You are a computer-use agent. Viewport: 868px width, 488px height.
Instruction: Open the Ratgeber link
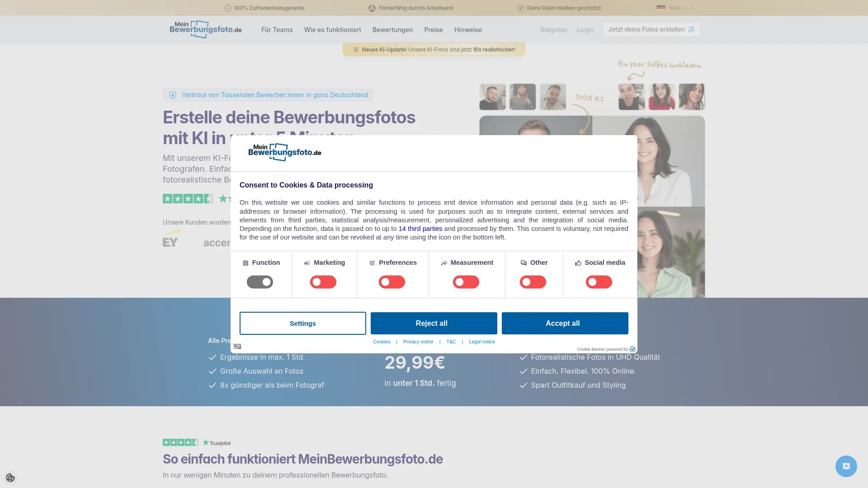coord(554,30)
